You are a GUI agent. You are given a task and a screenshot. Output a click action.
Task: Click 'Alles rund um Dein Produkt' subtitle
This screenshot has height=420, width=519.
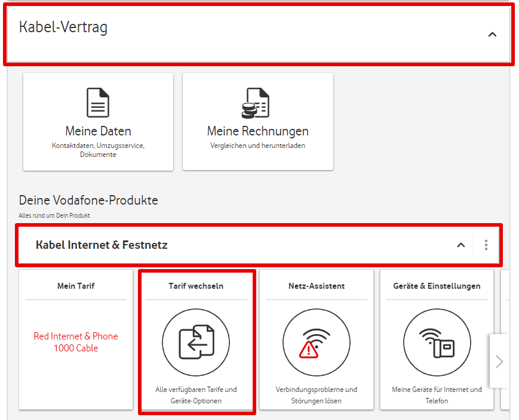[x=54, y=215]
